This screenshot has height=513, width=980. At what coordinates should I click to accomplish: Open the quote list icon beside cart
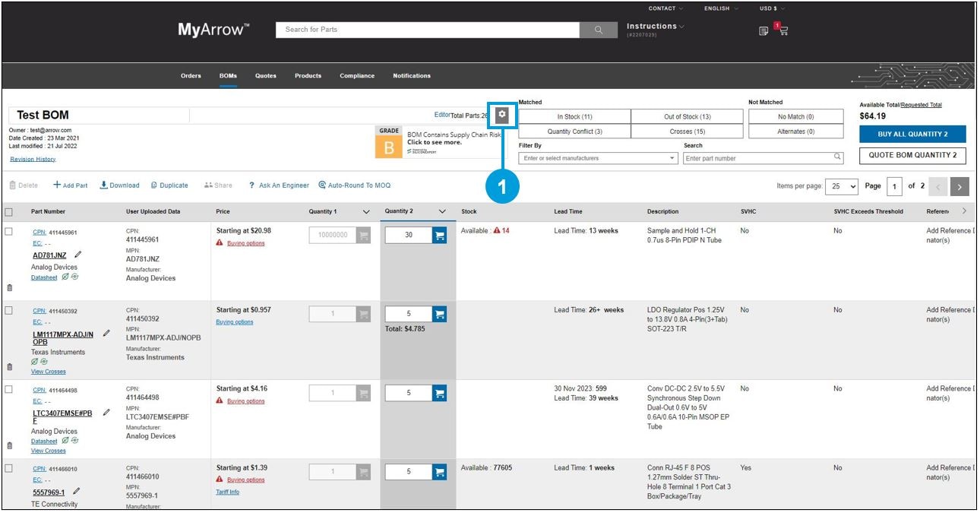[x=763, y=31]
